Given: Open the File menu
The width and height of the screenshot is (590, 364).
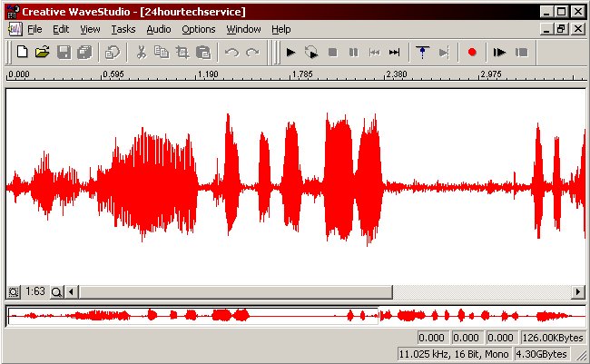Looking at the screenshot, I should tap(34, 29).
